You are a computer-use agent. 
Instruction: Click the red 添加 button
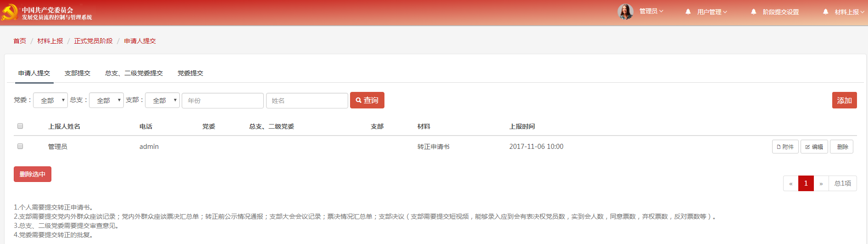point(844,100)
